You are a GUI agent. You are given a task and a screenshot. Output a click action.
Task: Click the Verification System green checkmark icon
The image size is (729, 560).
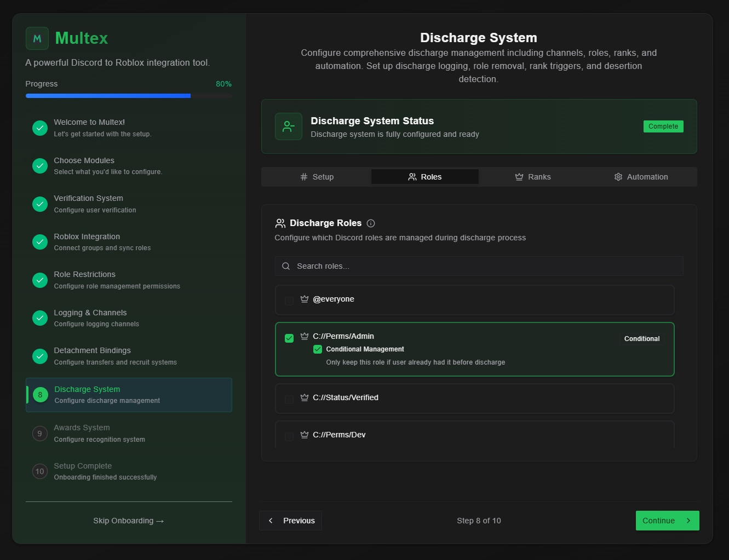[40, 204]
